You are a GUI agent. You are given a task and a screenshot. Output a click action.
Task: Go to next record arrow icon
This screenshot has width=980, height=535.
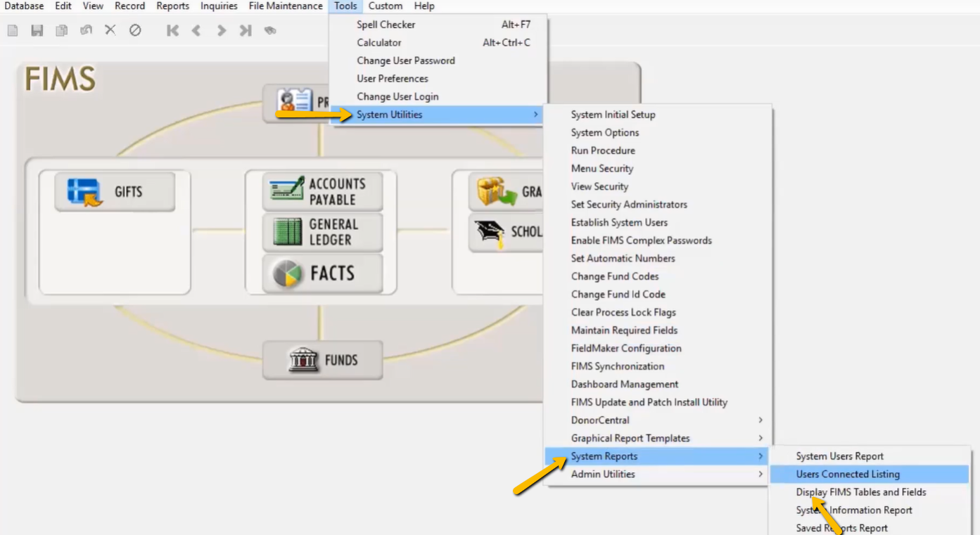221,30
